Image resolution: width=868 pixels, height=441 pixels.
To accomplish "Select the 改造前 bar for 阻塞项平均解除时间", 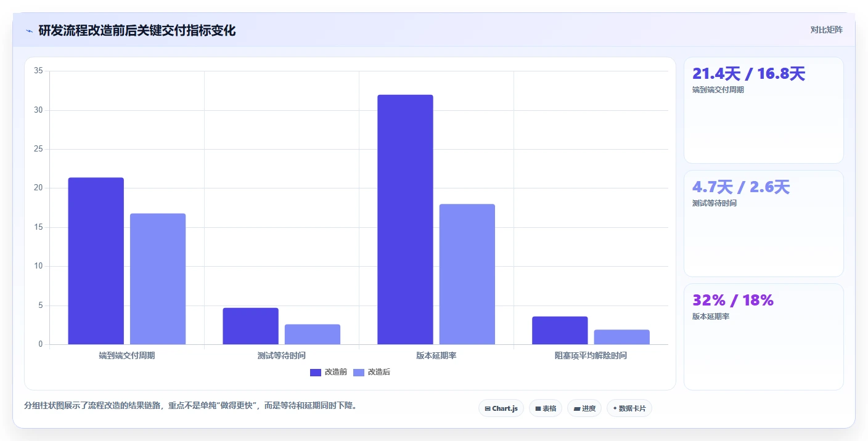I will click(560, 330).
